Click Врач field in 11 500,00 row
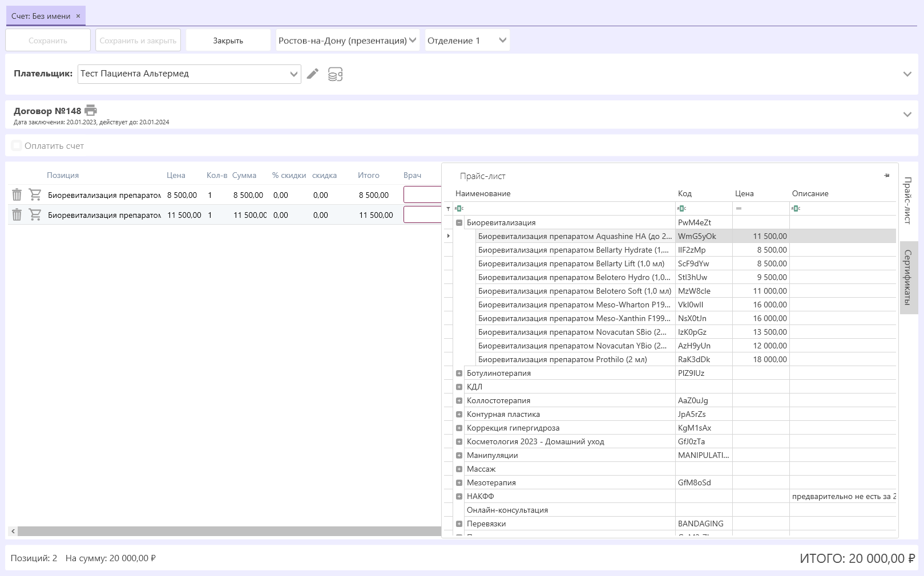The image size is (924, 576). (423, 214)
